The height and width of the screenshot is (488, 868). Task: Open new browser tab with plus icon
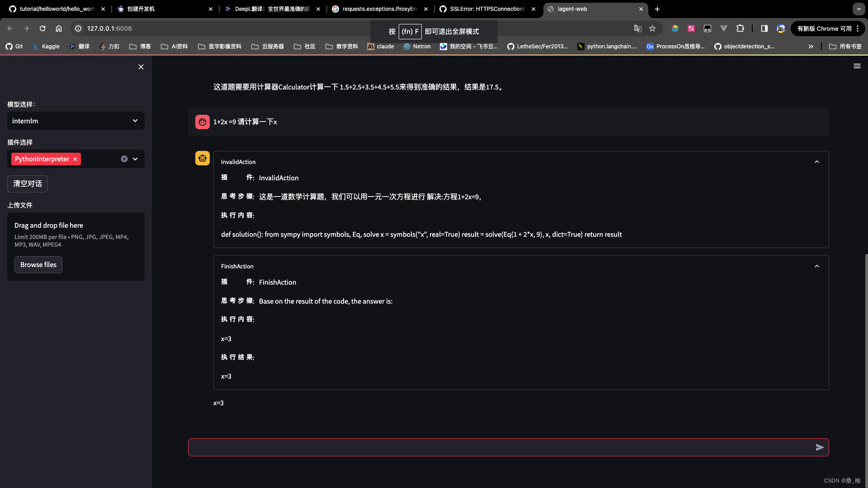[x=657, y=9]
